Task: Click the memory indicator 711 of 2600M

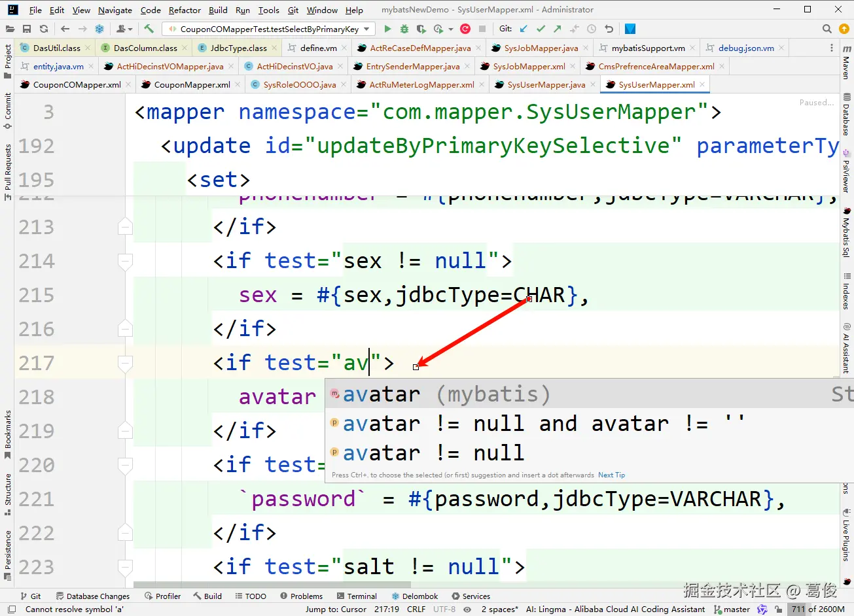Action: tap(818, 609)
